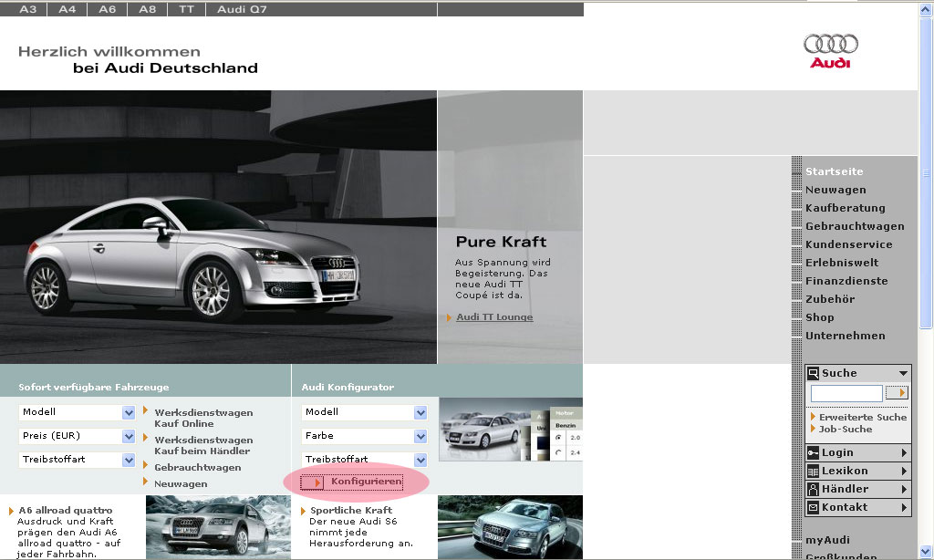Expand the Kontakt panel arrow

[x=904, y=508]
